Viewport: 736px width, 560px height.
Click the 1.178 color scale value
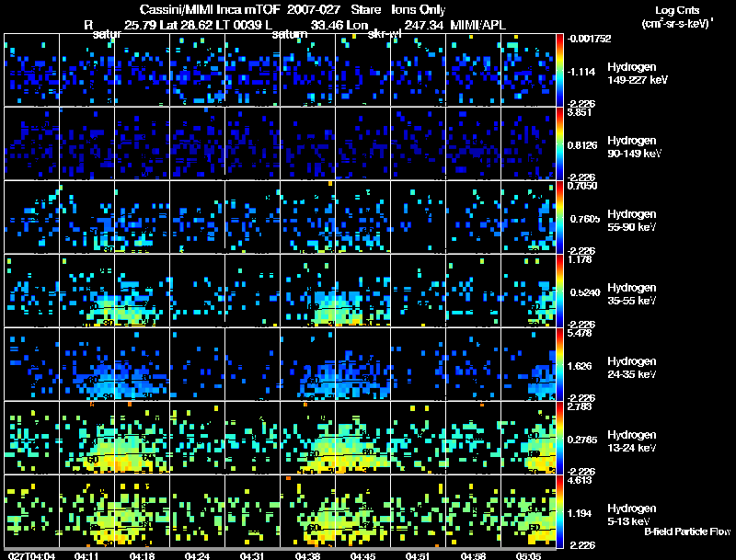point(580,259)
